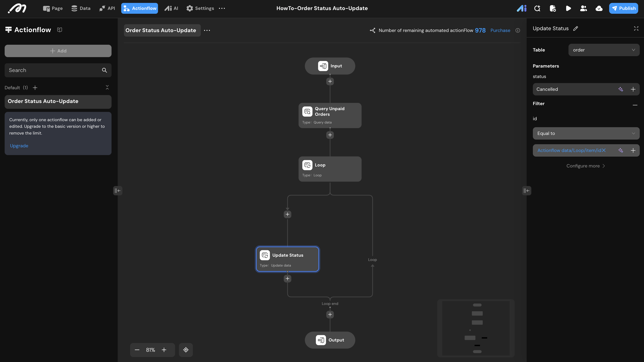Switch to the Data tab
The image size is (644, 362).
pyautogui.click(x=81, y=9)
